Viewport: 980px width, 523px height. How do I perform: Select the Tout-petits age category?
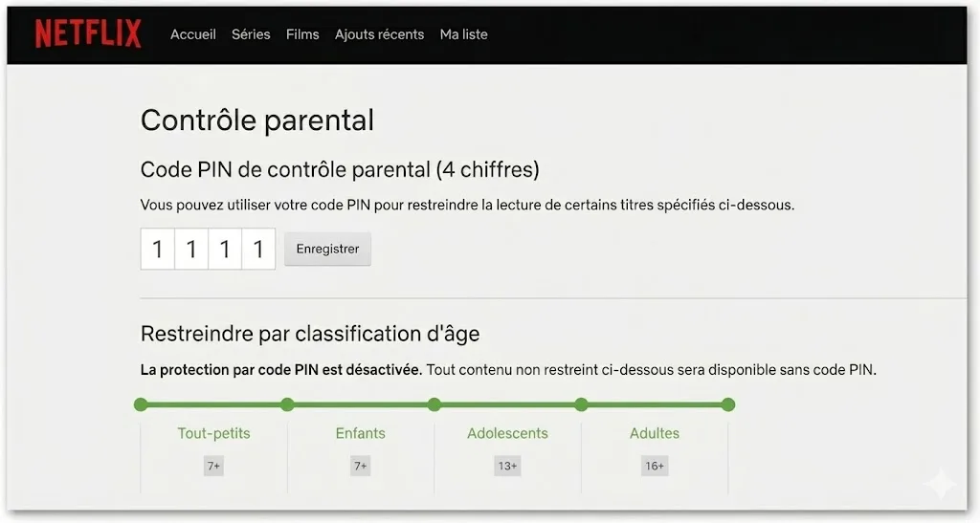click(213, 433)
